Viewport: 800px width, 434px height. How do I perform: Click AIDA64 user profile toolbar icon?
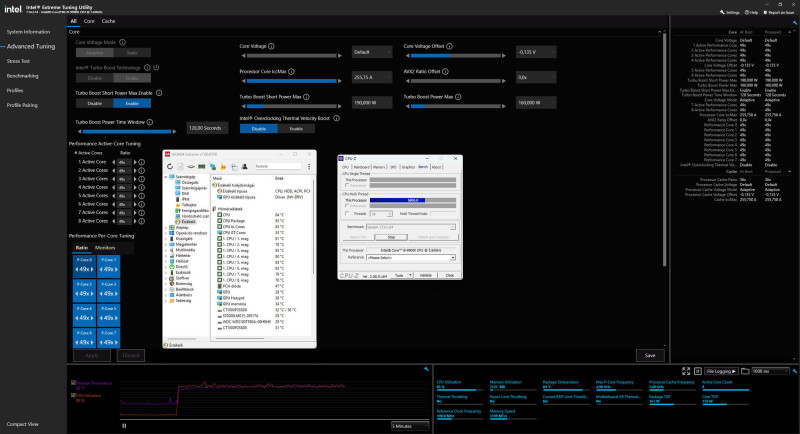pyautogui.click(x=244, y=166)
